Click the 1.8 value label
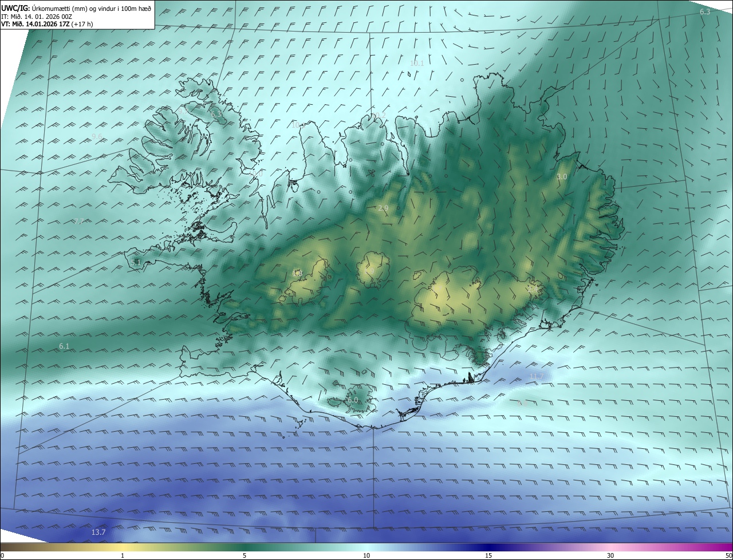Screen dimensions: 733x560 297,273
